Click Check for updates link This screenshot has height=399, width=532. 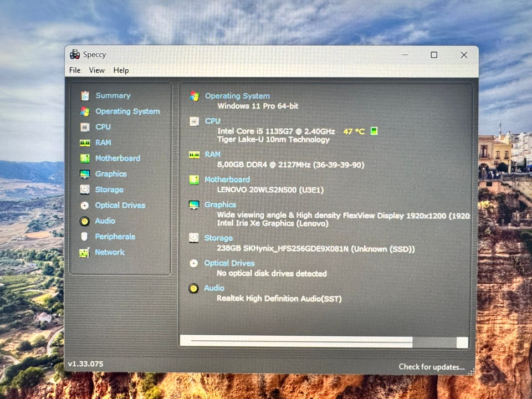point(432,367)
